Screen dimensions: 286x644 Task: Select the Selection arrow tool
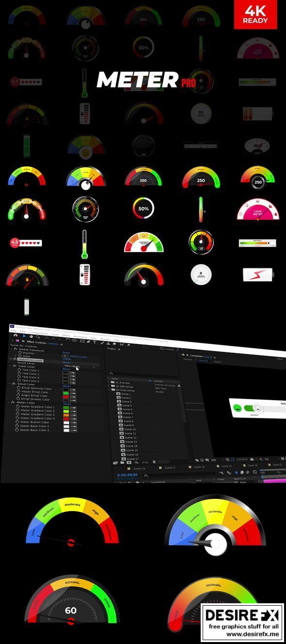tap(24, 336)
